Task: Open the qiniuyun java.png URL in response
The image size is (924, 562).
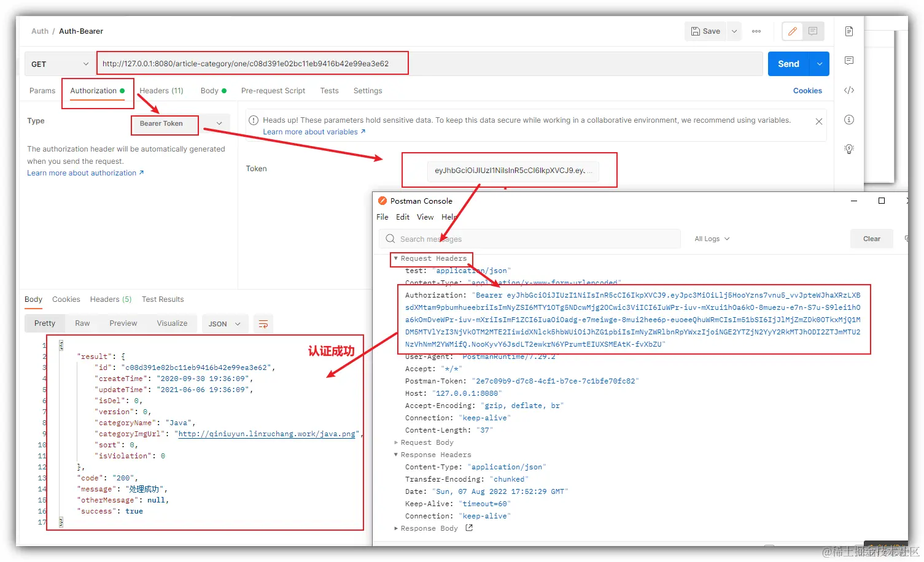Action: tap(266, 434)
